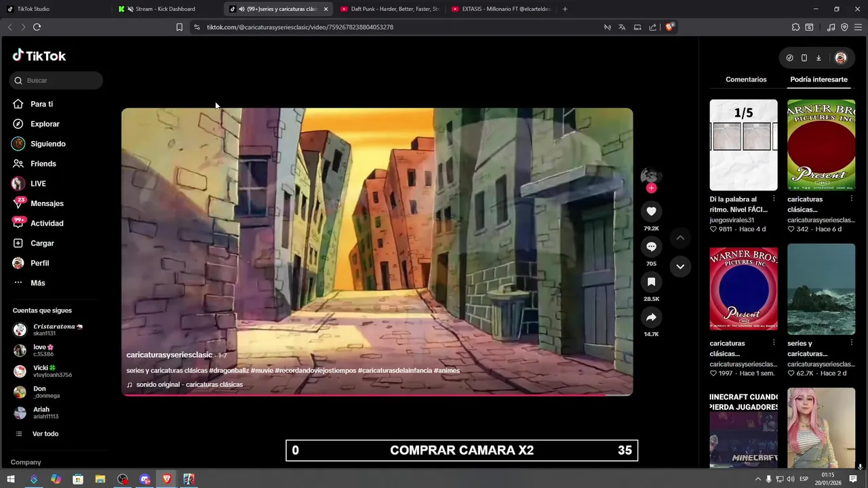The width and height of the screenshot is (868, 488).
Task: Click share page icon in address bar
Action: coord(652,27)
